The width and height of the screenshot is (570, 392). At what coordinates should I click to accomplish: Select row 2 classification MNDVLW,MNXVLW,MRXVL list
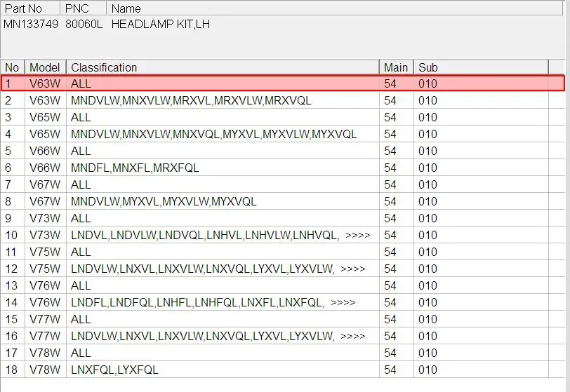coord(191,101)
